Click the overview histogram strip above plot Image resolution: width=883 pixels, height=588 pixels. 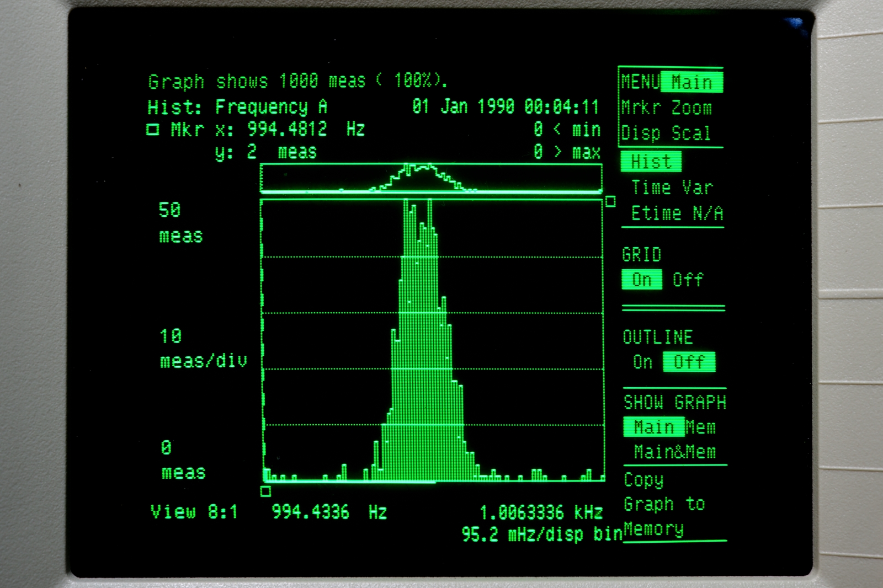(x=430, y=178)
